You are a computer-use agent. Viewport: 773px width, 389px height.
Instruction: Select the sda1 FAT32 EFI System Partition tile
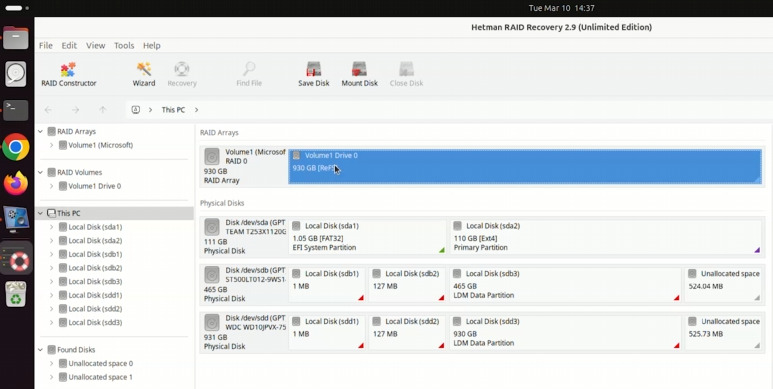(367, 237)
